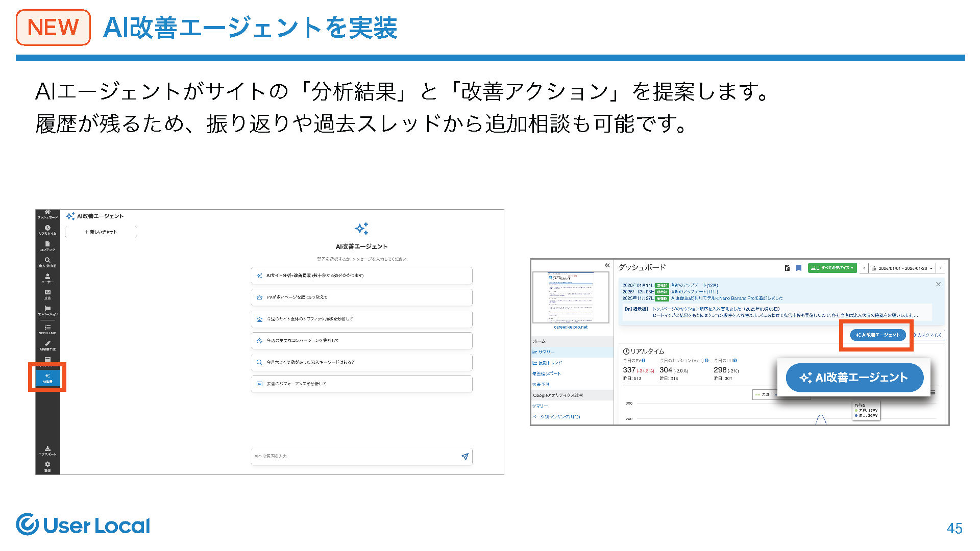Choose the 広告のパフォーマンス suggestion

361,384
